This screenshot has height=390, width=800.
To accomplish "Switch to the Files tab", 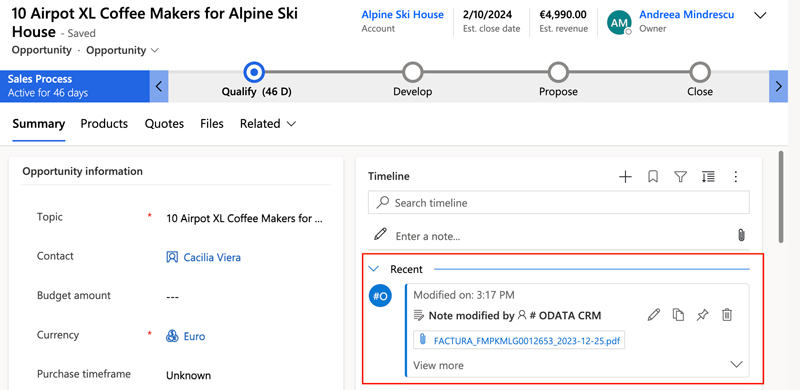I will [x=212, y=124].
